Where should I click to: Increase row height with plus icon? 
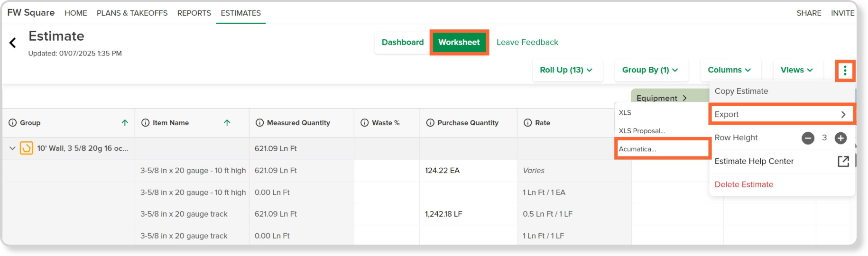pos(840,138)
